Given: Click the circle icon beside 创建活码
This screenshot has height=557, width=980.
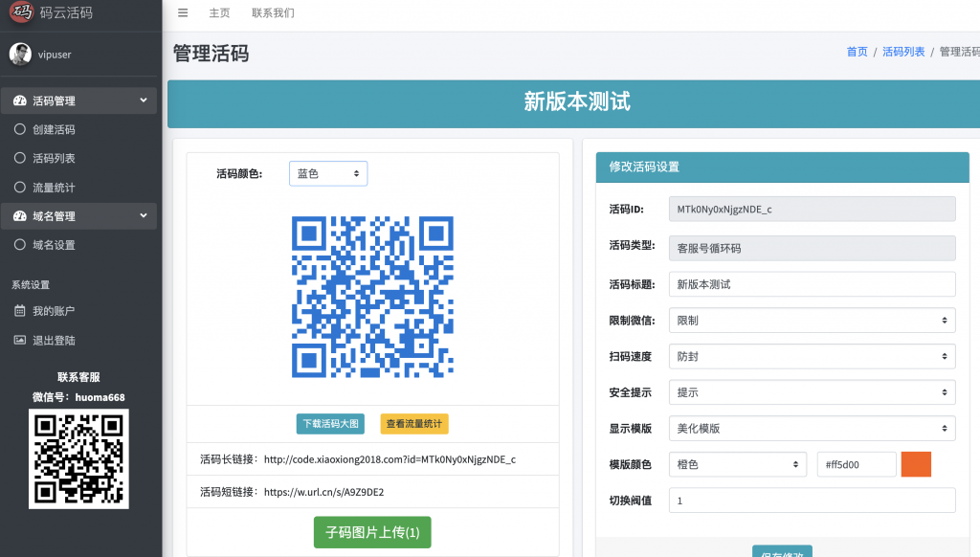Looking at the screenshot, I should 20,129.
